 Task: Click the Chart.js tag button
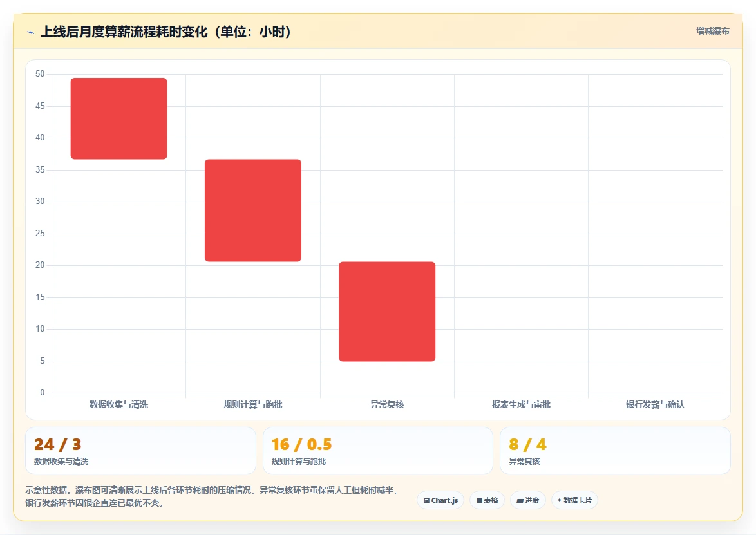440,500
